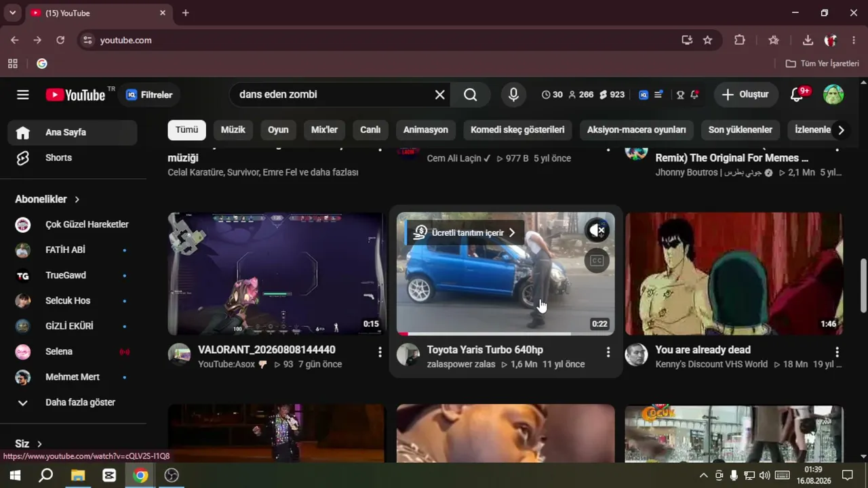
Task: Open more options for VALORANT_20260808144440 video
Action: 380,352
